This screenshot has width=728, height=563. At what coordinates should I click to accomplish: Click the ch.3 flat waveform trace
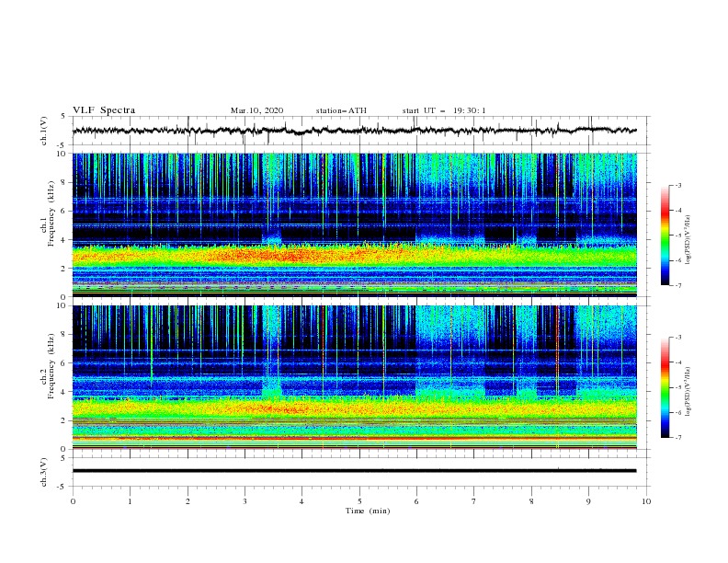(x=354, y=471)
